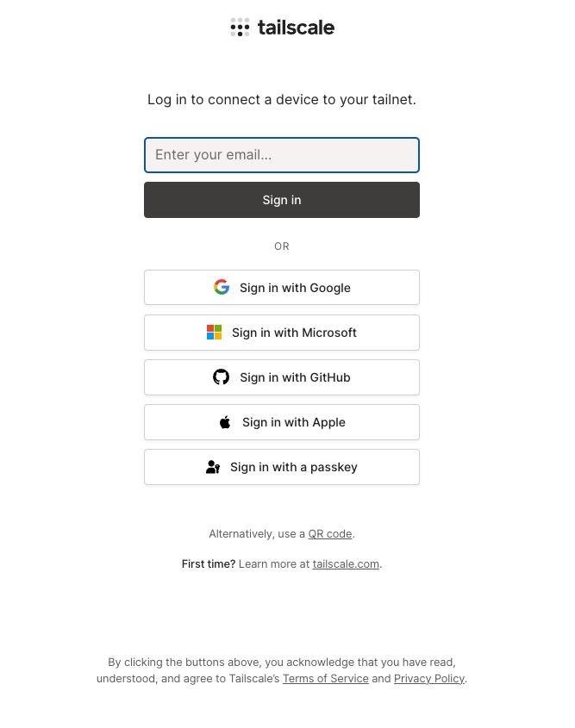Click the Log in to connect heading
The height and width of the screenshot is (728, 575).
(282, 100)
